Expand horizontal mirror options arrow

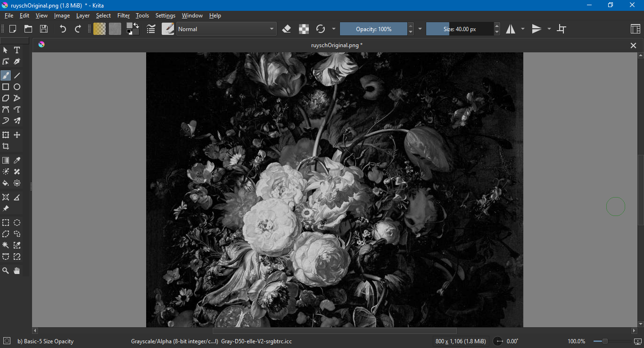[523, 29]
